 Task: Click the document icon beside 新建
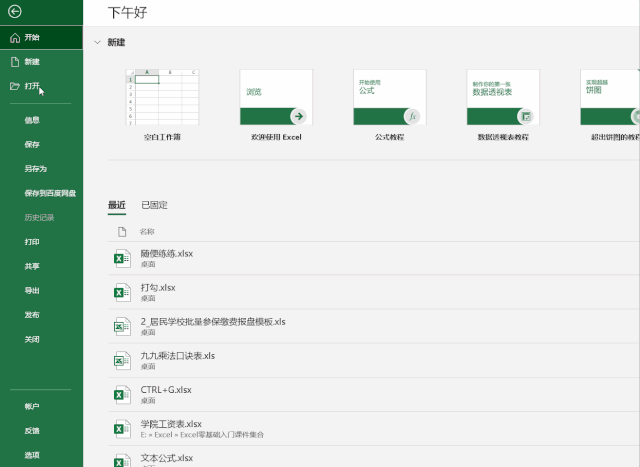(x=15, y=62)
